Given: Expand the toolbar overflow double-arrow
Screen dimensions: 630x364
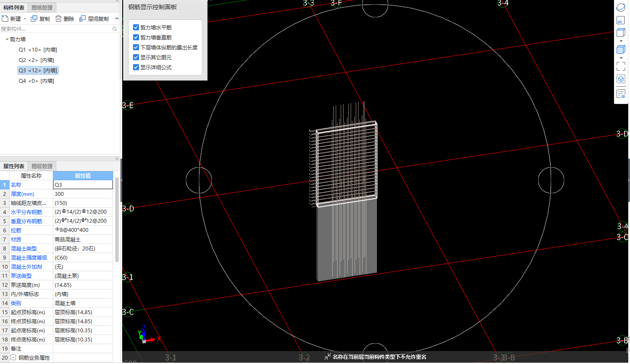Looking at the screenshot, I should [117, 19].
